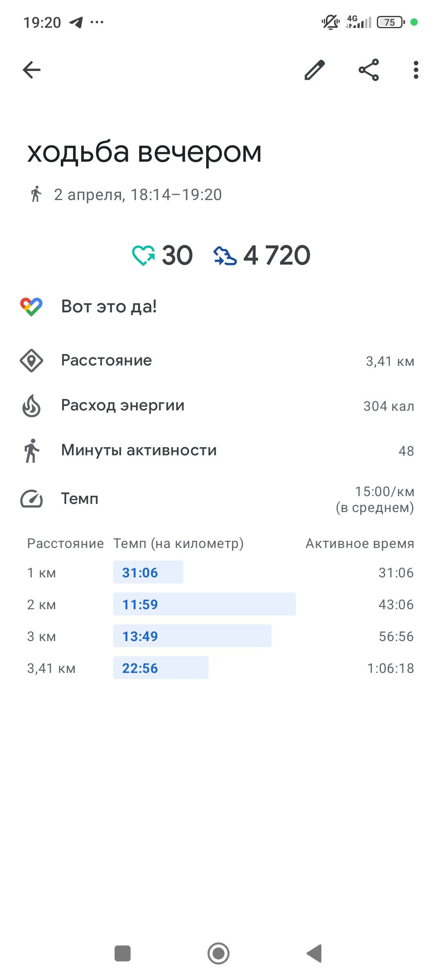Tap the Heart Points heart icon

[x=143, y=256]
